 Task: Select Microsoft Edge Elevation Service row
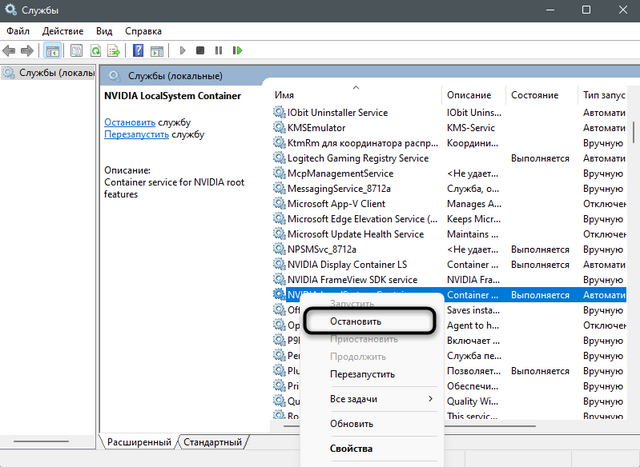click(449, 219)
